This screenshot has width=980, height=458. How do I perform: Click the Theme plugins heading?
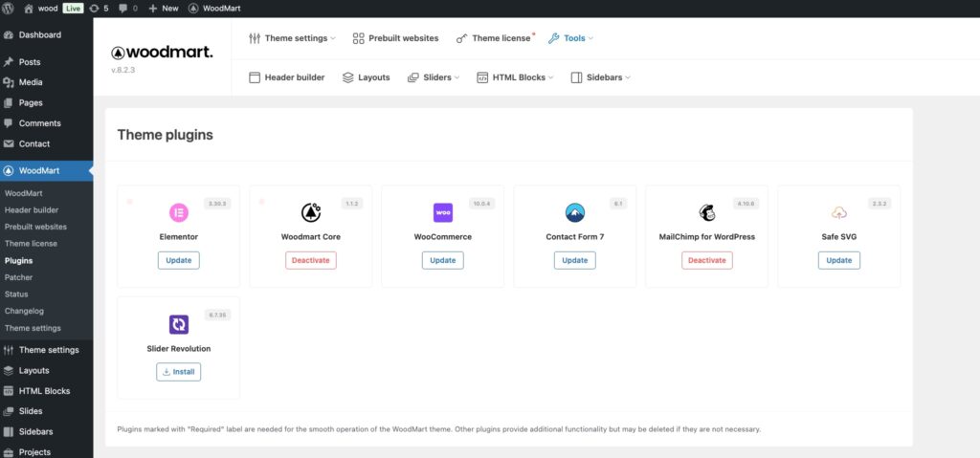pyautogui.click(x=165, y=135)
